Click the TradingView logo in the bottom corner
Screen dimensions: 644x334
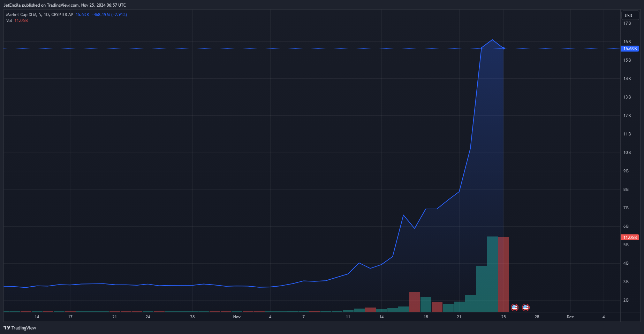pyautogui.click(x=20, y=328)
